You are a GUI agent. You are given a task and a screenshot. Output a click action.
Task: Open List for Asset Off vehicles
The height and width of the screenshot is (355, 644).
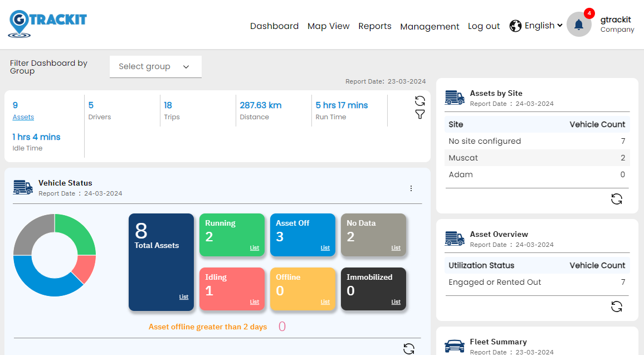pos(325,248)
